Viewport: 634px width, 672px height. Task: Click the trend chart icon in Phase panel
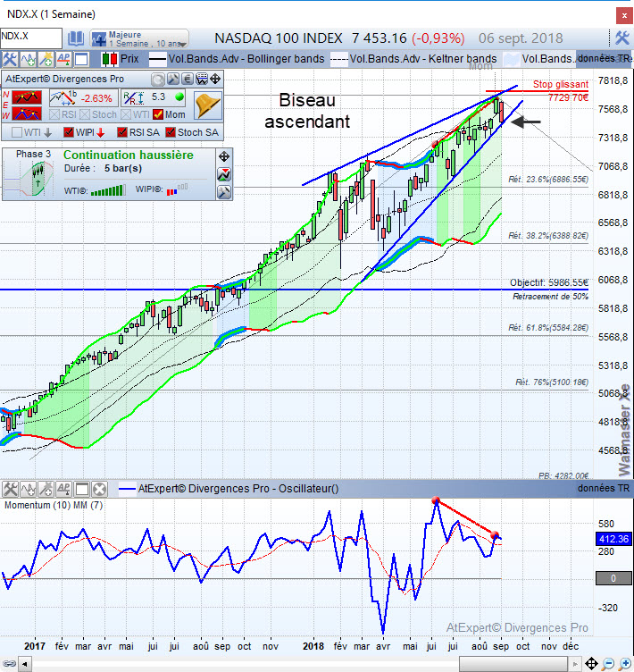[x=224, y=174]
